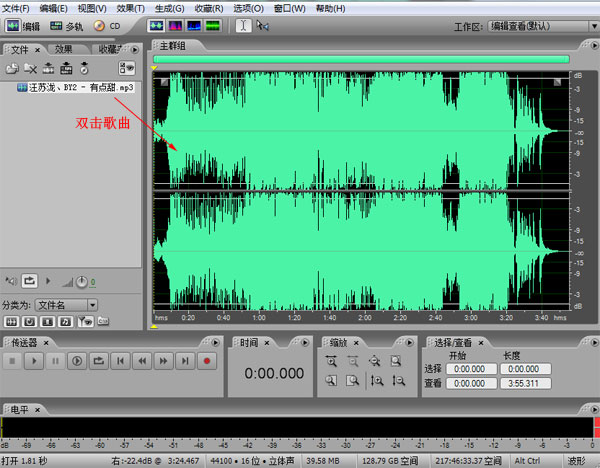
Task: Zoom out horizontally in Zoom panel
Action: pyautogui.click(x=352, y=361)
